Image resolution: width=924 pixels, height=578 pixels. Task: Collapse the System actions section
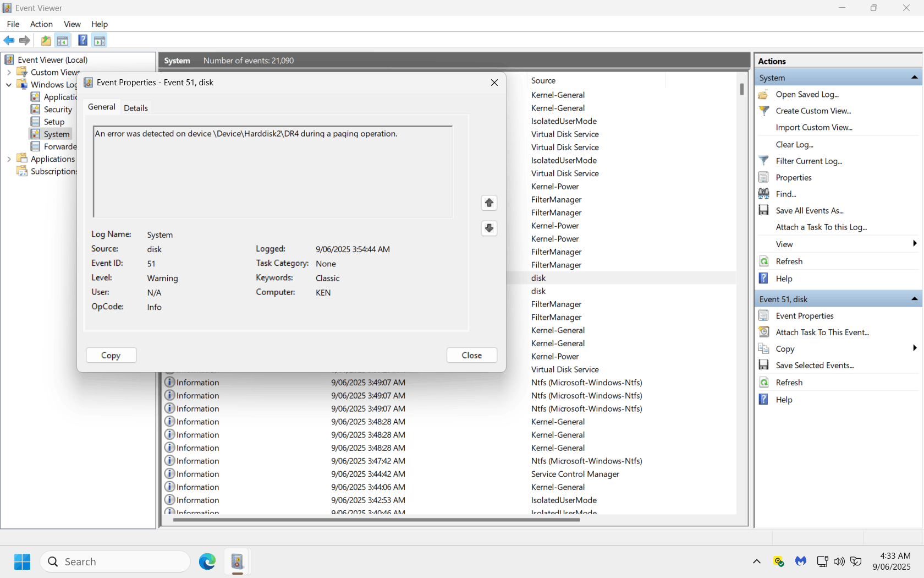point(914,78)
